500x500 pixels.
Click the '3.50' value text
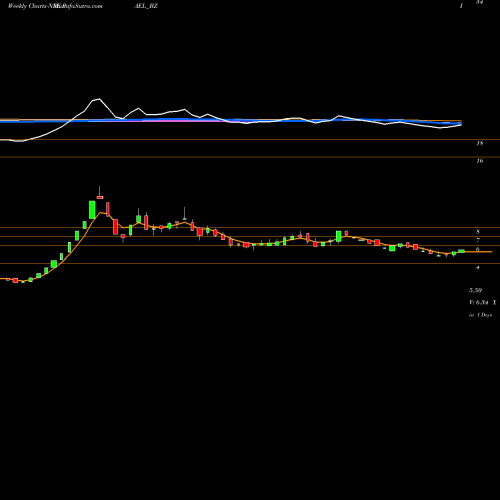tap(475, 290)
